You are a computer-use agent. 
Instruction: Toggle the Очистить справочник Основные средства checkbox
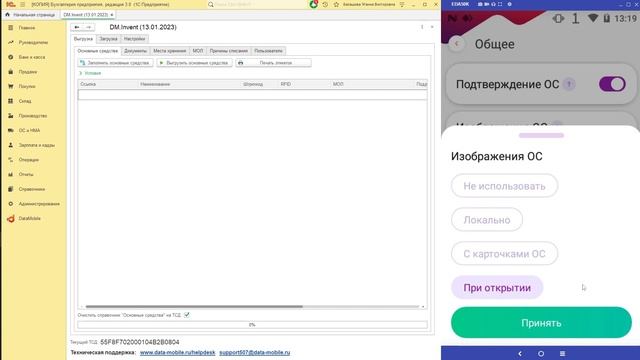(187, 315)
